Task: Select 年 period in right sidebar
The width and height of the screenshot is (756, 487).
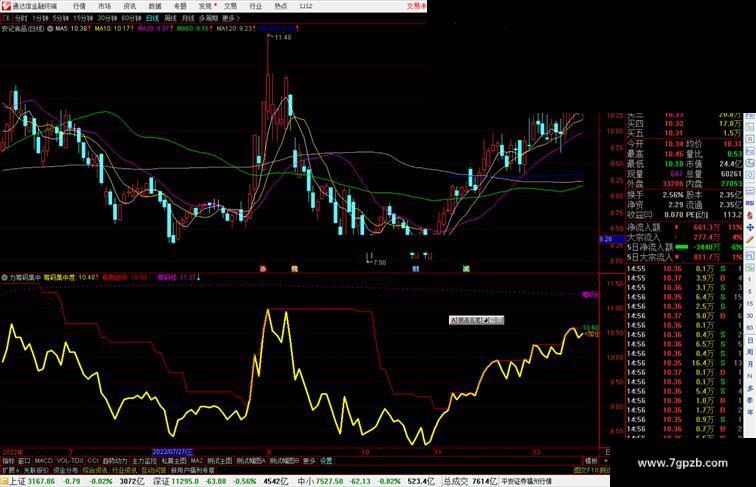Action: 750,412
